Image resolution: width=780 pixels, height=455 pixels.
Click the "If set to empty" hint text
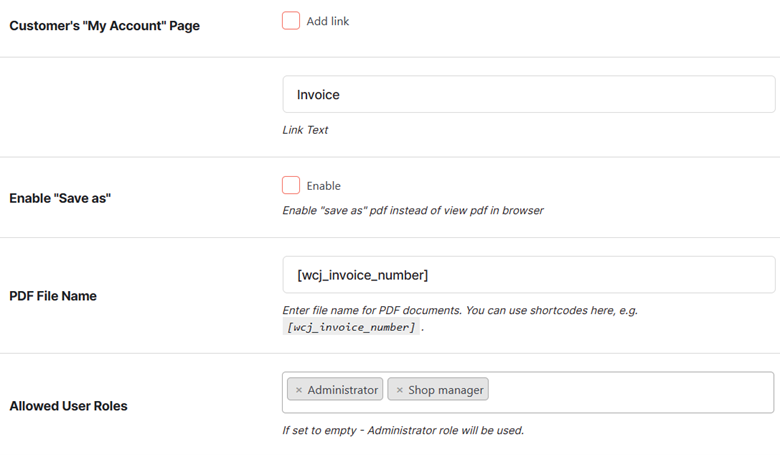[x=403, y=430]
